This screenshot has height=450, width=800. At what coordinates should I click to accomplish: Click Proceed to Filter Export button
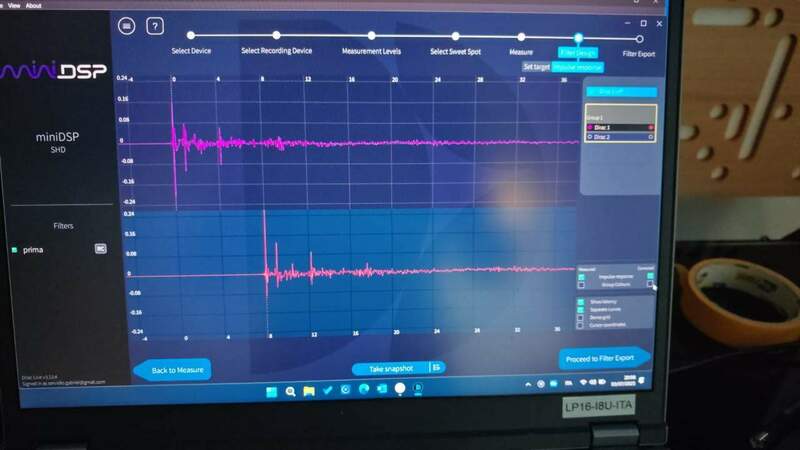(x=604, y=358)
